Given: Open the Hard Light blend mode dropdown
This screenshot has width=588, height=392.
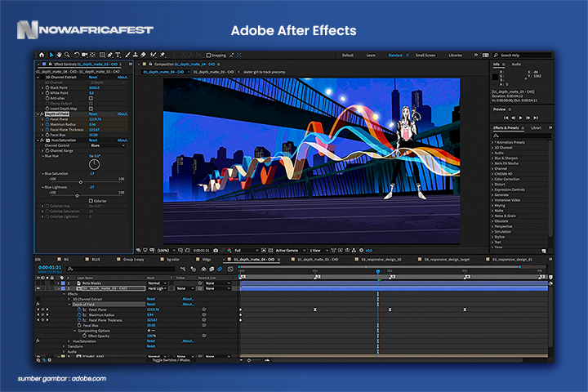Looking at the screenshot, I should click(x=157, y=288).
